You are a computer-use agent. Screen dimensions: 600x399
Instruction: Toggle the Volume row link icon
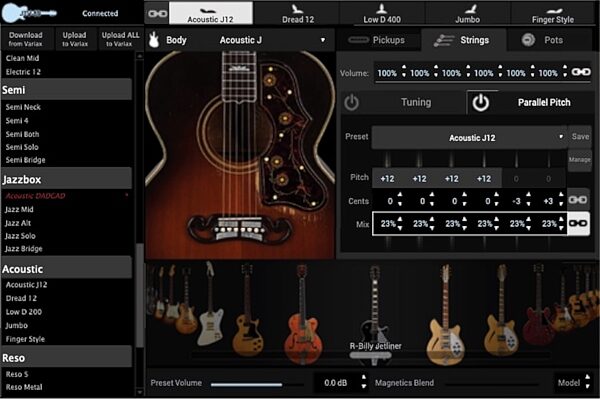(580, 72)
